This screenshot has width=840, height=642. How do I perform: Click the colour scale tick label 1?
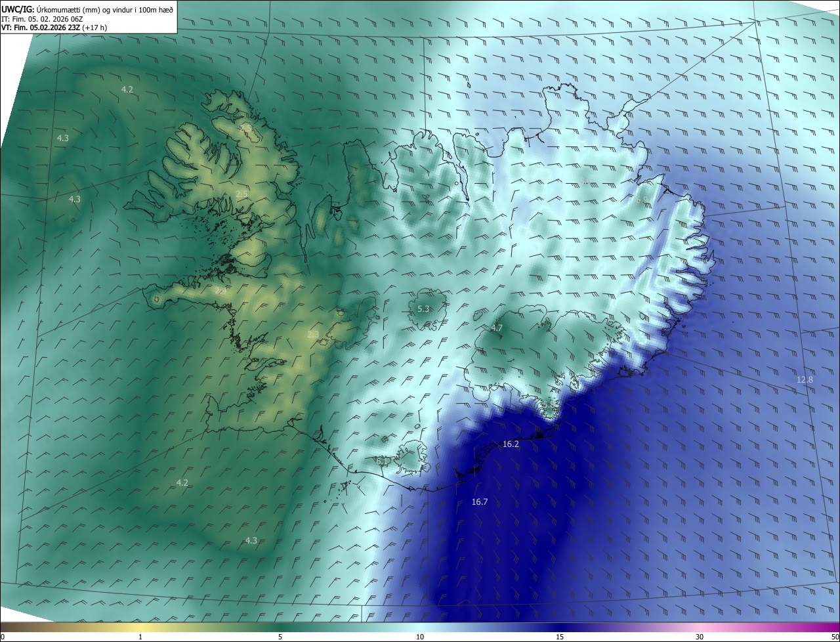click(x=140, y=637)
